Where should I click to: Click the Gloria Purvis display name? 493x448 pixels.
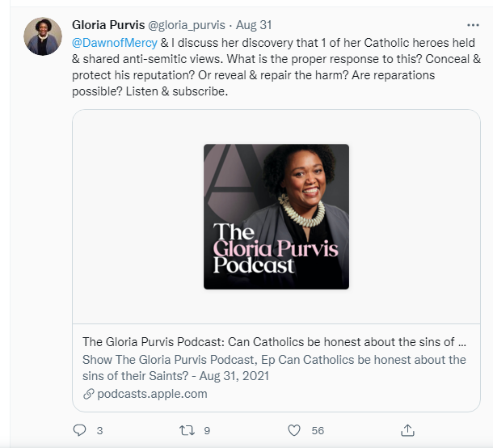107,24
